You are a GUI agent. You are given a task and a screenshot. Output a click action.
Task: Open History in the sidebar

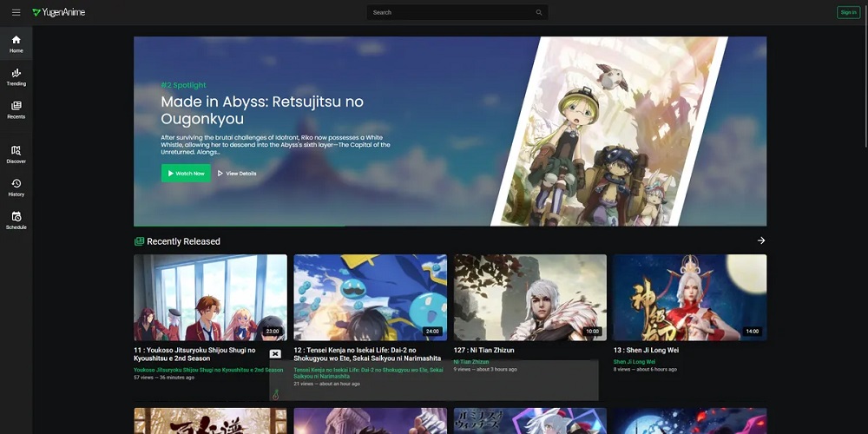pos(16,187)
